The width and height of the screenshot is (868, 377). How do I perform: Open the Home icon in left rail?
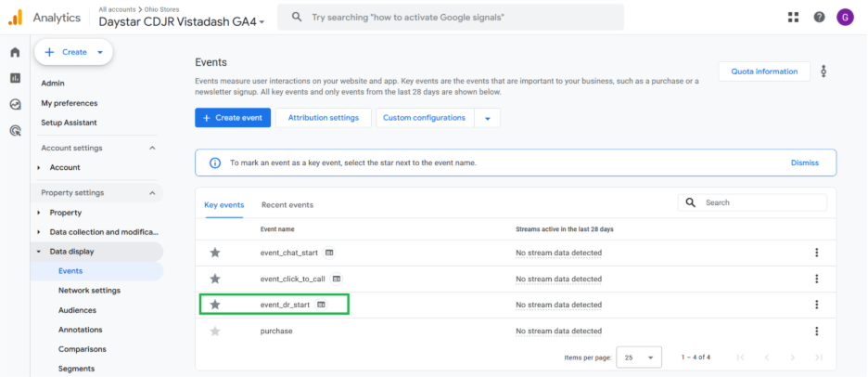15,52
